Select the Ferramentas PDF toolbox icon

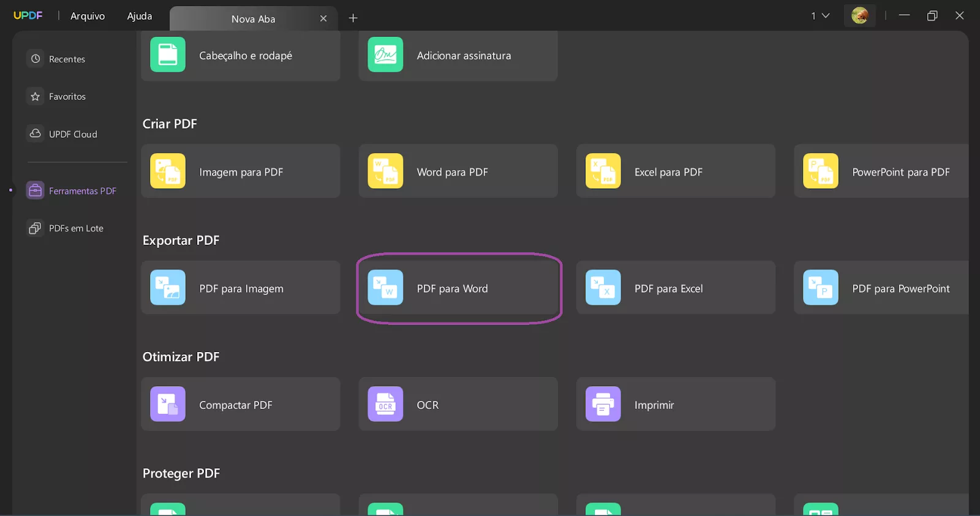[x=36, y=190]
